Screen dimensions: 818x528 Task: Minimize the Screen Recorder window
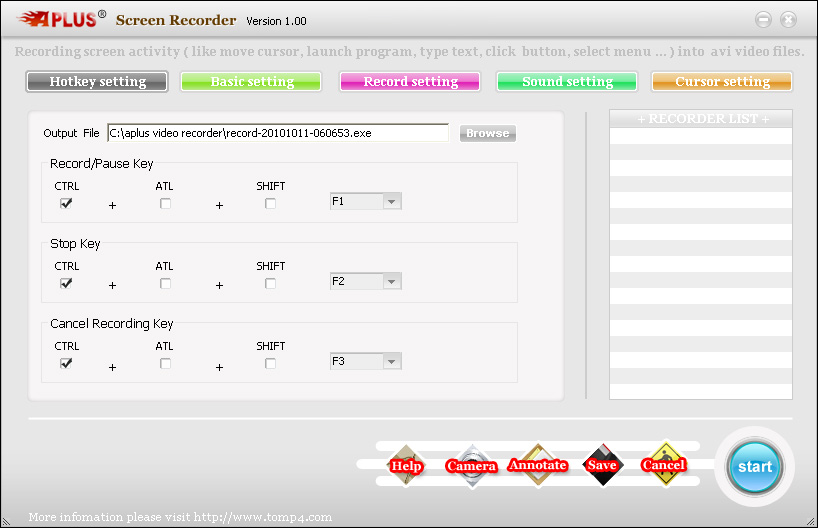(x=763, y=20)
